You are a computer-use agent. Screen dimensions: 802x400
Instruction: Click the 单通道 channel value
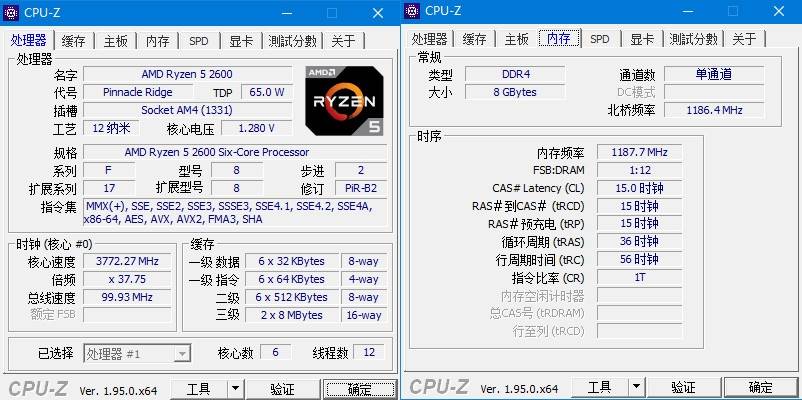tap(714, 74)
